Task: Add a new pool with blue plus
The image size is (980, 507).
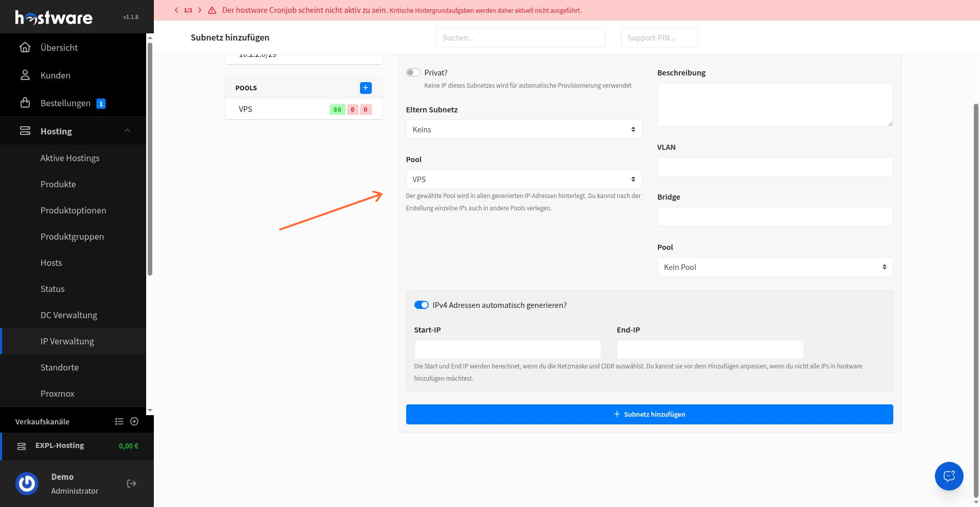Action: [366, 88]
